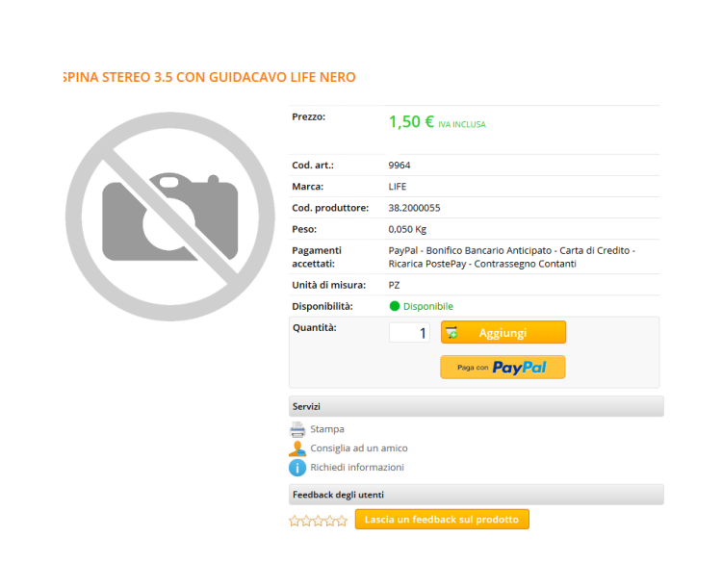
Task: Open Lascia un feedback sul prodotto
Action: 442,520
